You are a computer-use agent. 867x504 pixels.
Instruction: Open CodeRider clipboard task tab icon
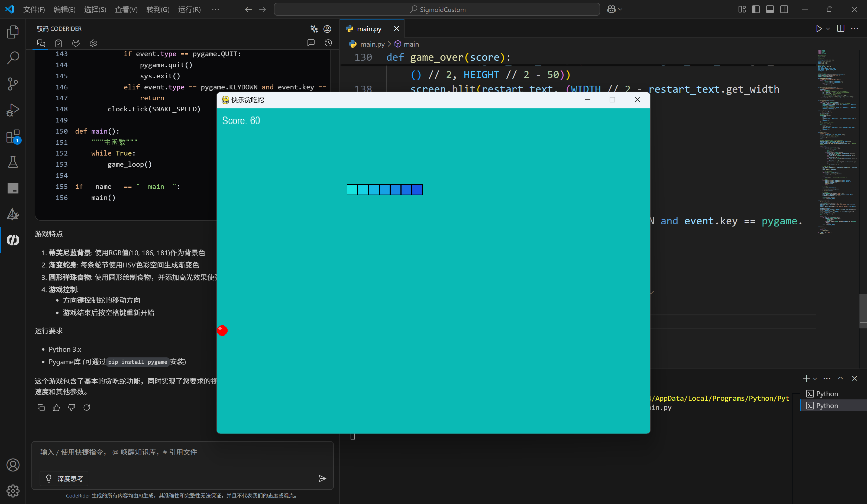(59, 43)
